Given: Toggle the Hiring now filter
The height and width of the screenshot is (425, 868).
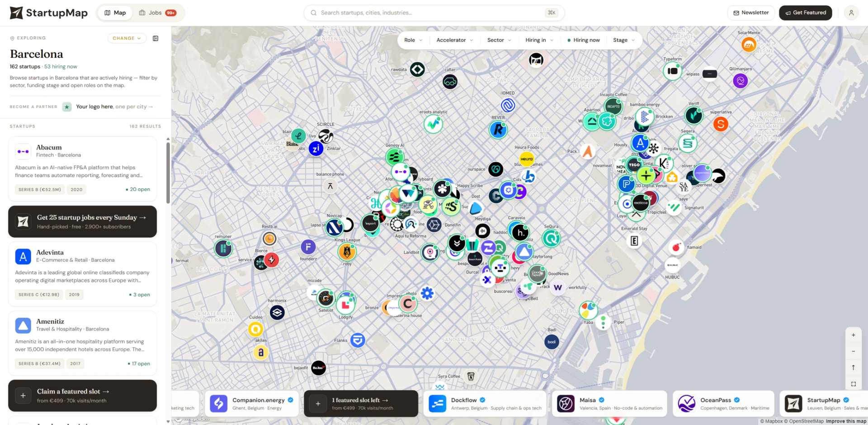Looking at the screenshot, I should [584, 40].
